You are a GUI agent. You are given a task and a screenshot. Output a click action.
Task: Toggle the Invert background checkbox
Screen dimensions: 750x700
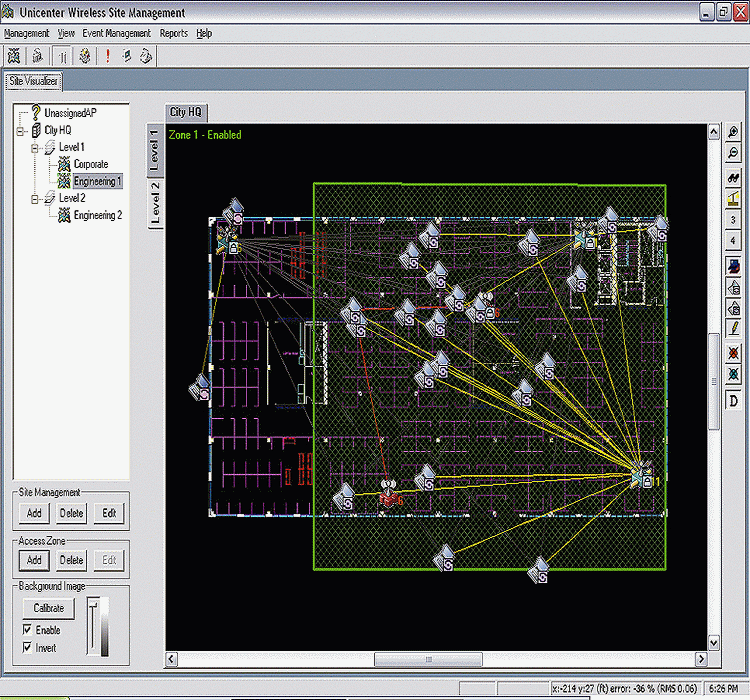pyautogui.click(x=27, y=648)
